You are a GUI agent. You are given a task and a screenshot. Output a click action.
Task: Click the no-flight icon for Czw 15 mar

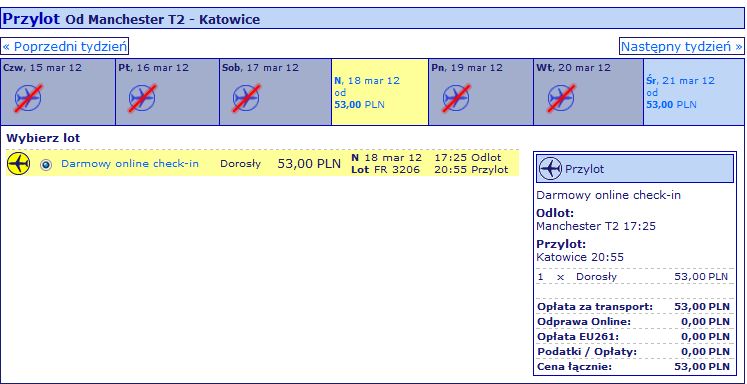[x=28, y=98]
